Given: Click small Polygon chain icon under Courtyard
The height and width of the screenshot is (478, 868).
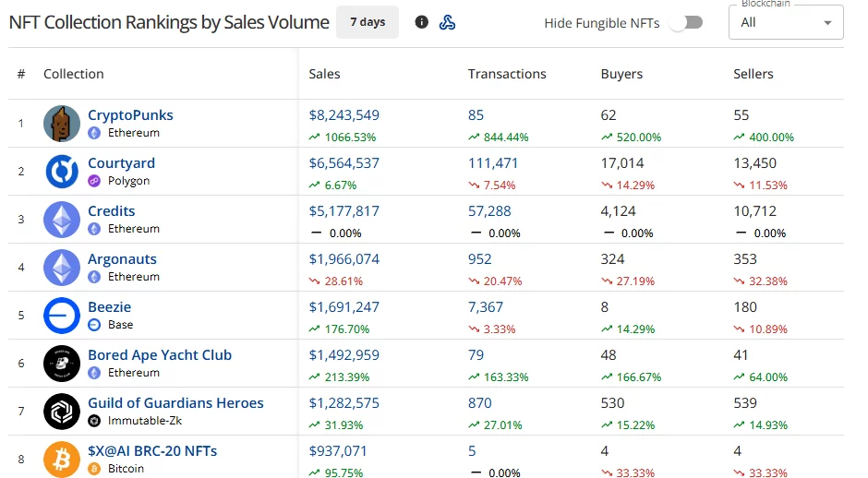Looking at the screenshot, I should coord(95,181).
